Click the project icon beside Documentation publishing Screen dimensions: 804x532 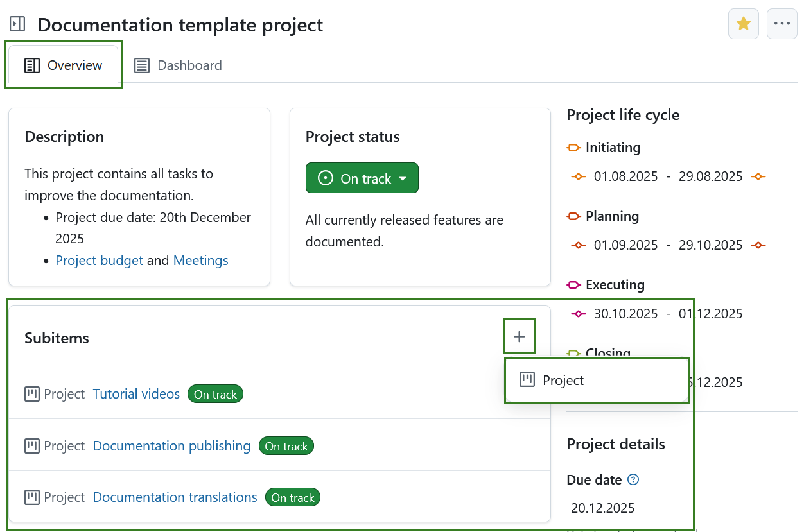[31, 445]
